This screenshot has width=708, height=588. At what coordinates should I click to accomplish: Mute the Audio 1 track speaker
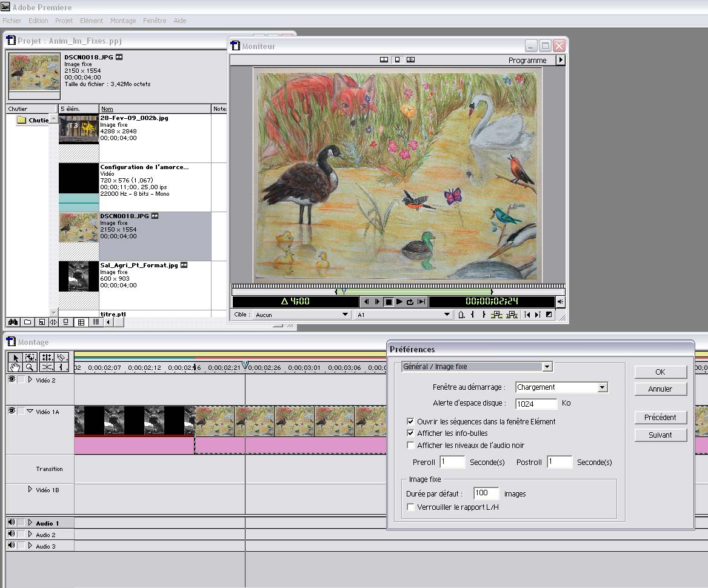pos(12,523)
